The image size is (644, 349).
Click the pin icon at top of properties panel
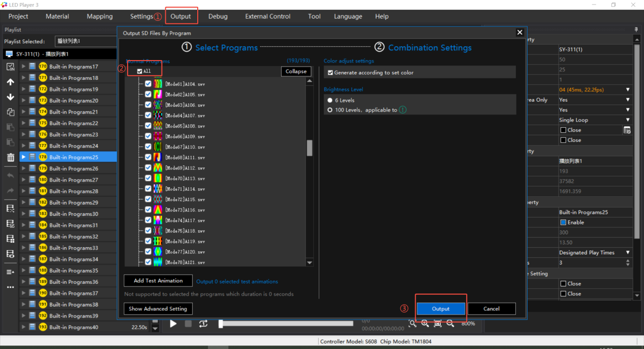click(x=636, y=30)
